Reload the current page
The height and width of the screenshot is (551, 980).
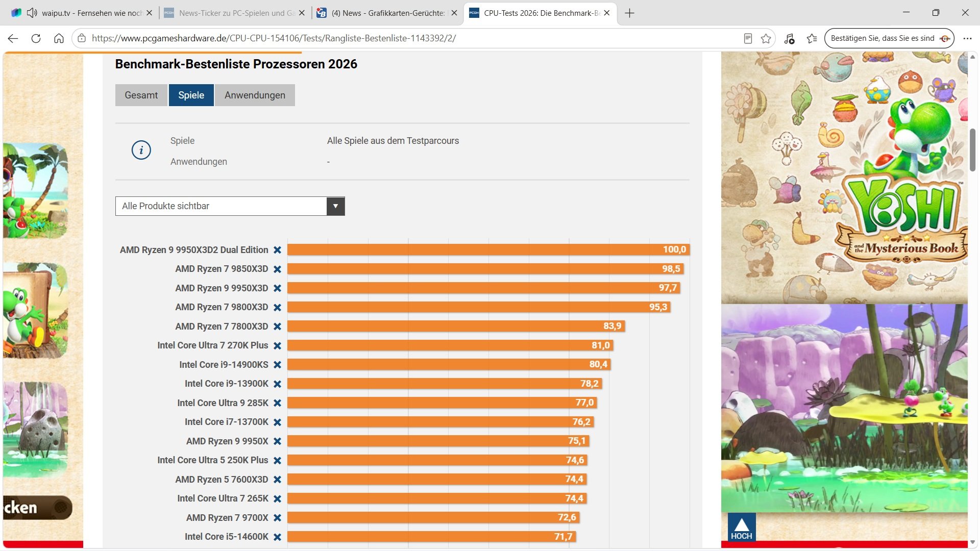36,38
